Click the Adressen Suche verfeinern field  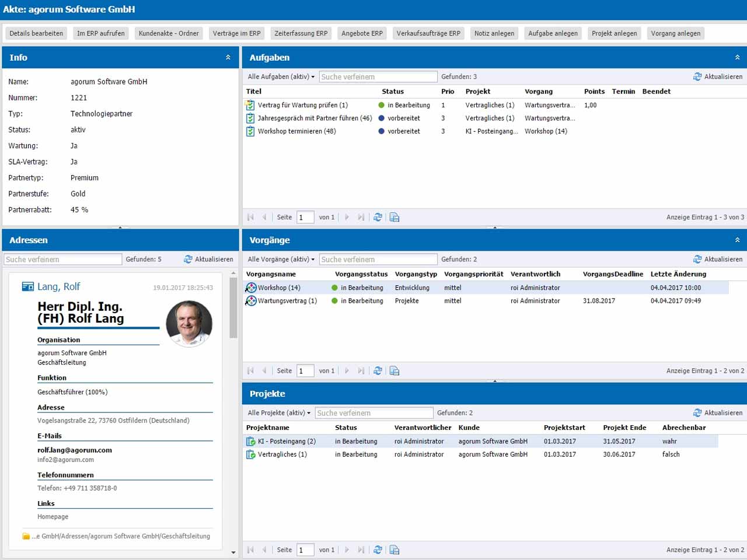click(x=62, y=259)
